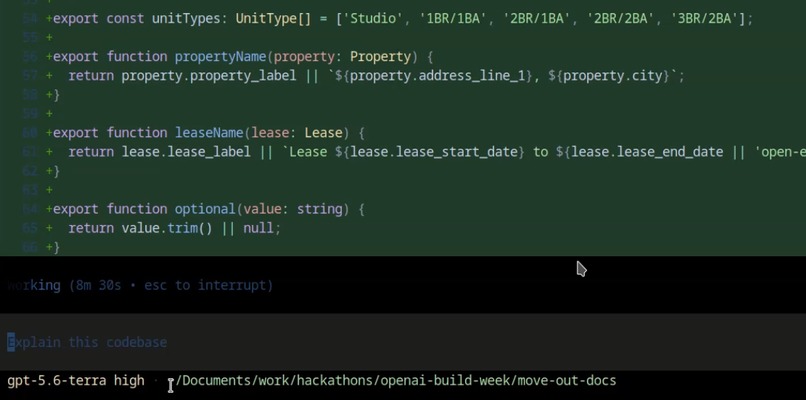
Task: Click 'value: string' parameter
Action: click(292, 209)
